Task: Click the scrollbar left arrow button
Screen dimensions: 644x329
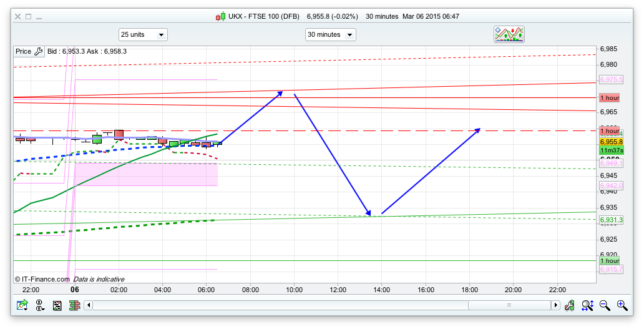Action: point(89,305)
